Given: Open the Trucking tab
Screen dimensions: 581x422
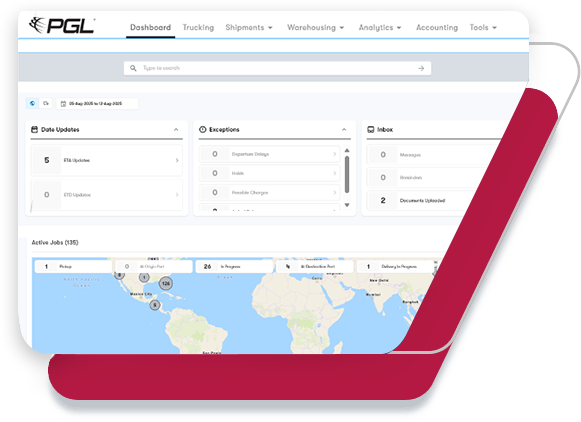Looking at the screenshot, I should coord(198,27).
